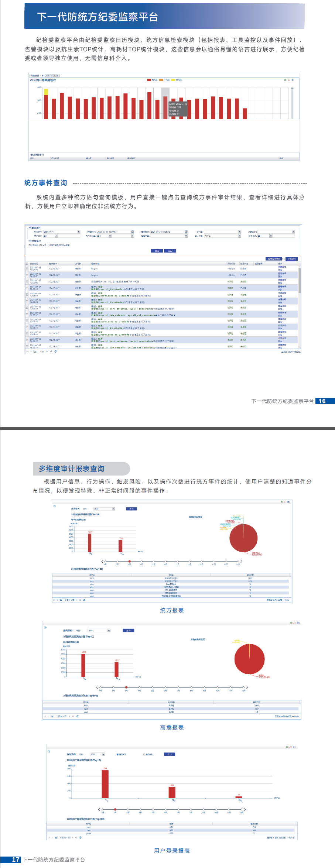Tick select-all checkbox in event table header

(x=27, y=264)
